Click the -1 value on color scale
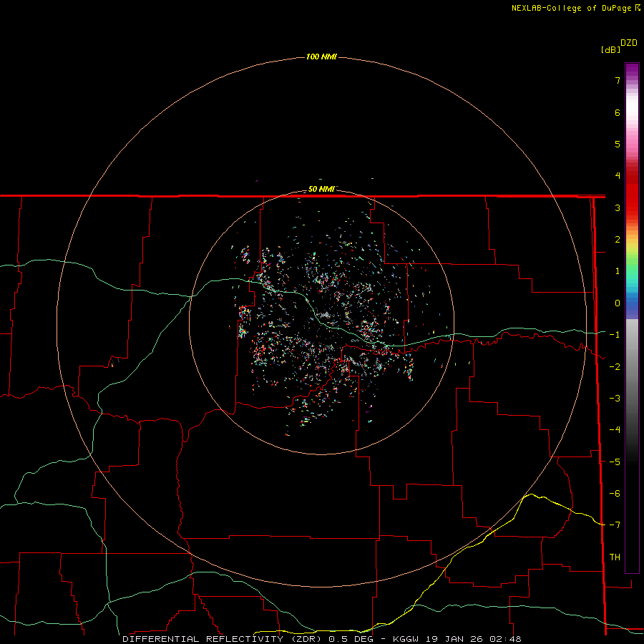The height and width of the screenshot is (644, 644). click(x=615, y=335)
